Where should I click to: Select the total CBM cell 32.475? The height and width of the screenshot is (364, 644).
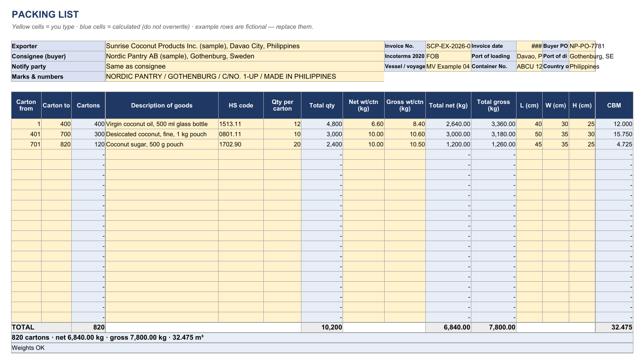point(614,328)
